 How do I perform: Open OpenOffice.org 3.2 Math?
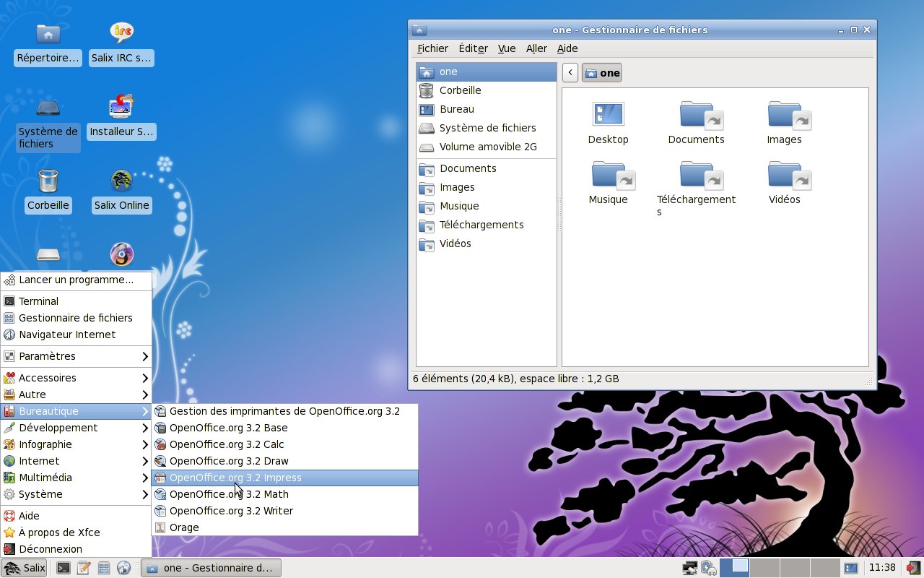pos(284,494)
